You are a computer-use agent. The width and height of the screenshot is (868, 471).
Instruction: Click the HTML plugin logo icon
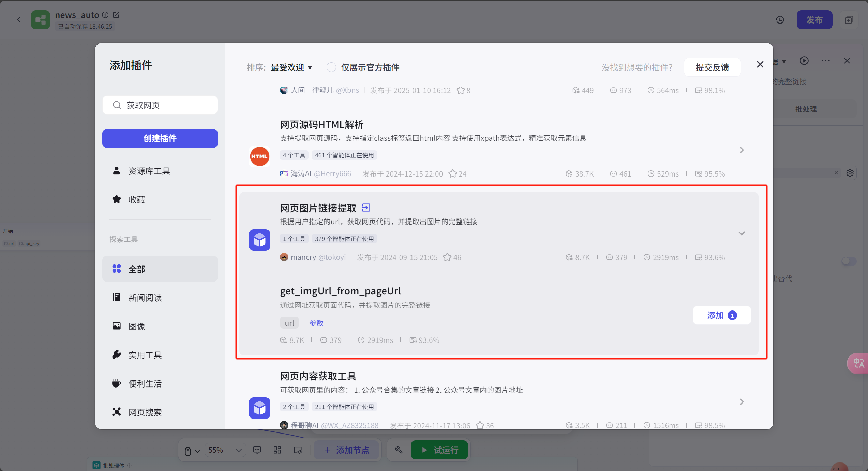[259, 156]
